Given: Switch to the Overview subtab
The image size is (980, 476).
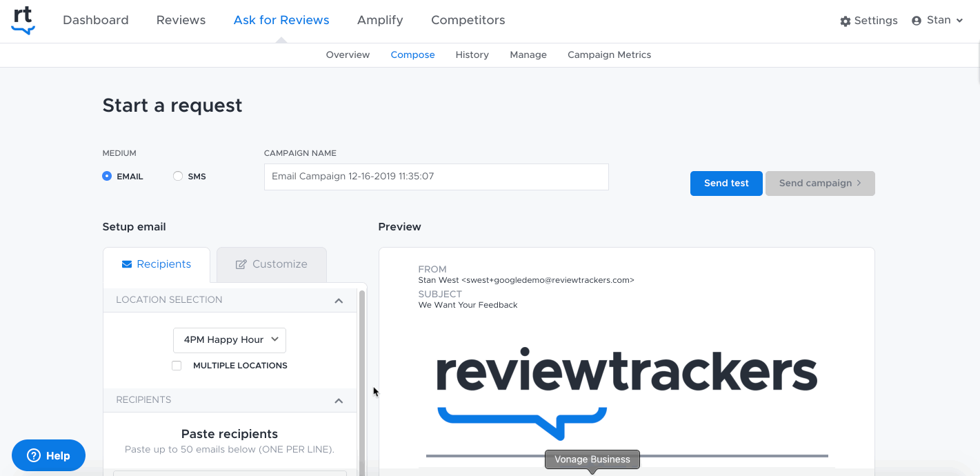Looking at the screenshot, I should (x=348, y=54).
